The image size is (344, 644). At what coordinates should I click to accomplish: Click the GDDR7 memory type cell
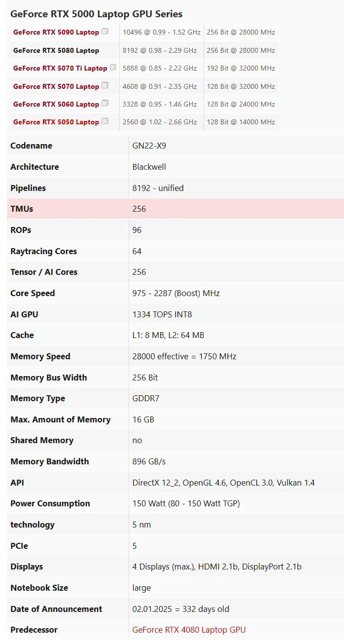pos(144,398)
